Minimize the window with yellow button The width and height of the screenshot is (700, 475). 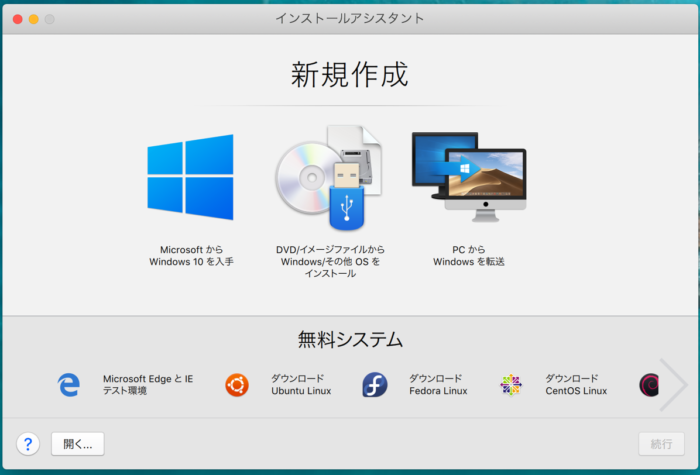coord(33,19)
